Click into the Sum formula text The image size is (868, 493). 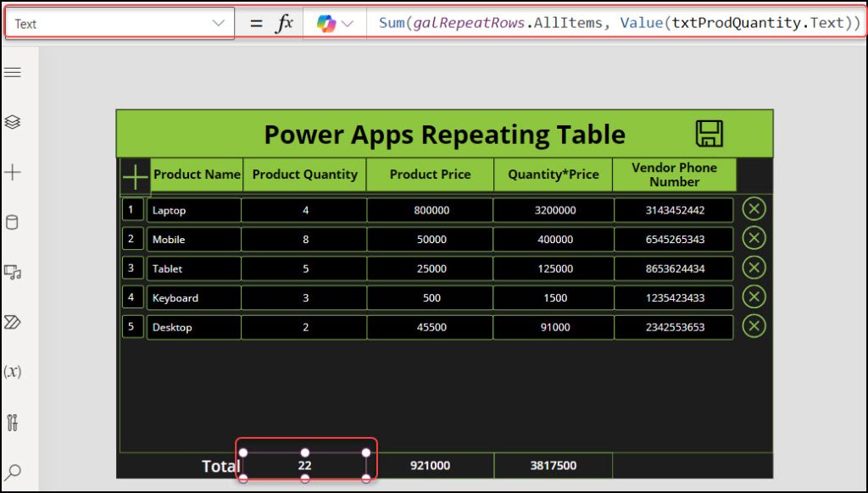[x=620, y=23]
